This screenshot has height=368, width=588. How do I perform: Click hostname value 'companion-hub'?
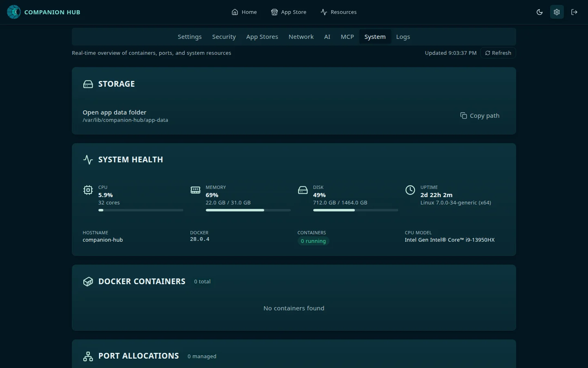pos(103,240)
